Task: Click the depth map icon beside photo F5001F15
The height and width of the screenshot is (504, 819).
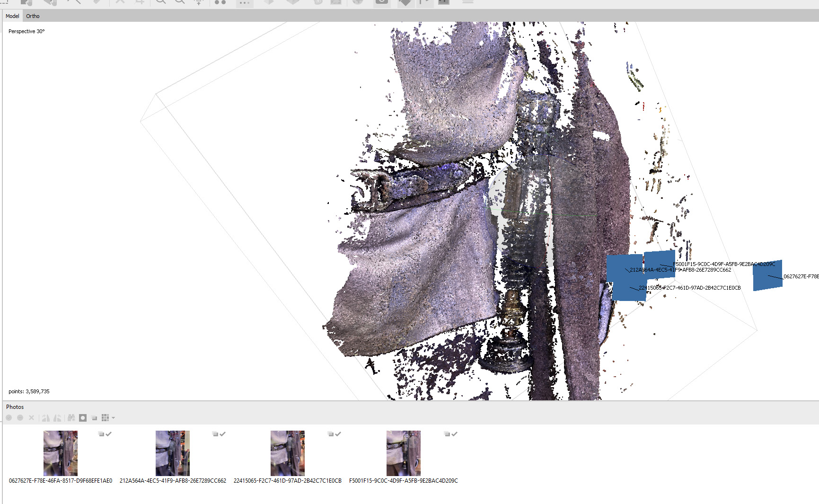Action: click(447, 434)
